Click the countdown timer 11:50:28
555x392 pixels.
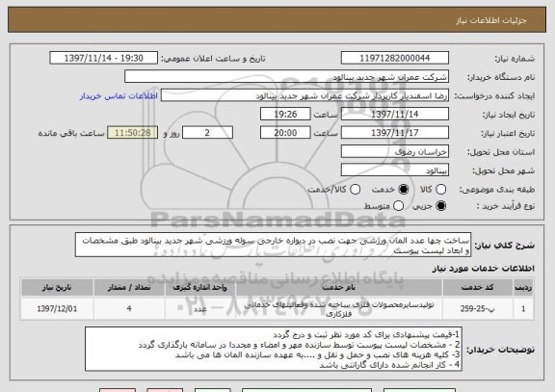[x=132, y=133]
